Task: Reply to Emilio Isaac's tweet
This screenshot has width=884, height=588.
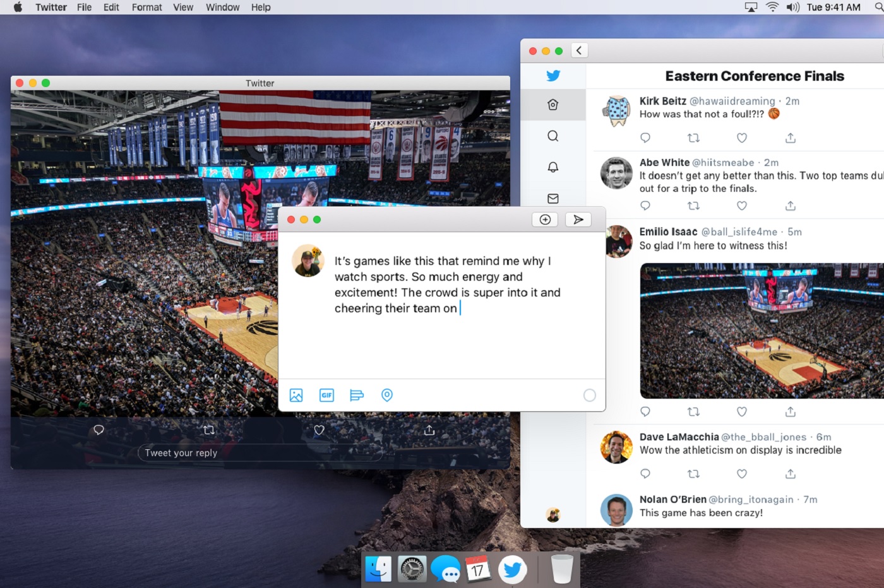Action: pyautogui.click(x=645, y=411)
